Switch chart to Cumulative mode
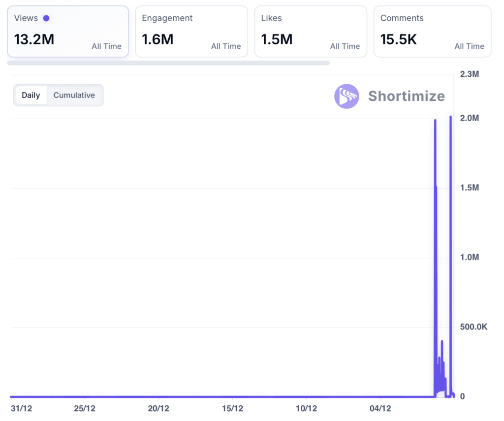 pos(74,95)
